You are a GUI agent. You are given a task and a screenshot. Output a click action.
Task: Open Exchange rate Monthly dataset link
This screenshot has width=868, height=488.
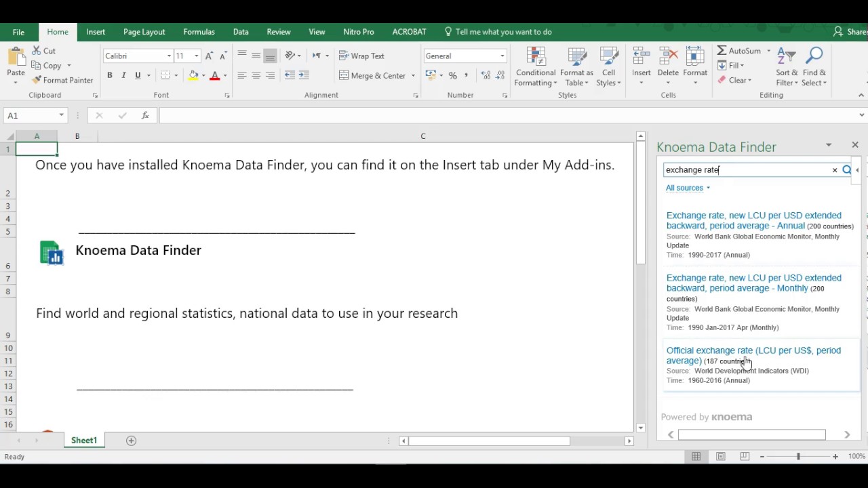coord(754,283)
